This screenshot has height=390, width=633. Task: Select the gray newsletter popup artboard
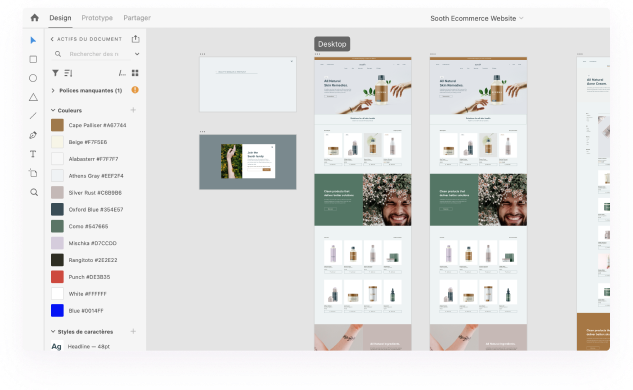coord(247,162)
